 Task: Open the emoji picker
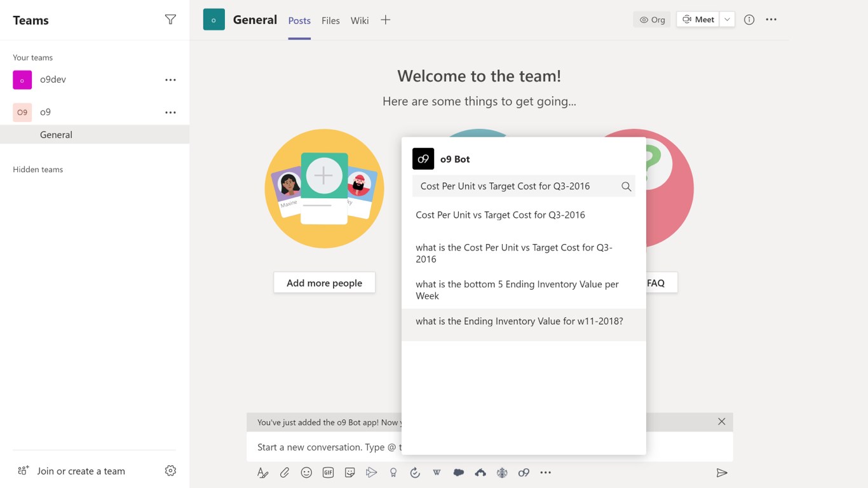tap(306, 473)
